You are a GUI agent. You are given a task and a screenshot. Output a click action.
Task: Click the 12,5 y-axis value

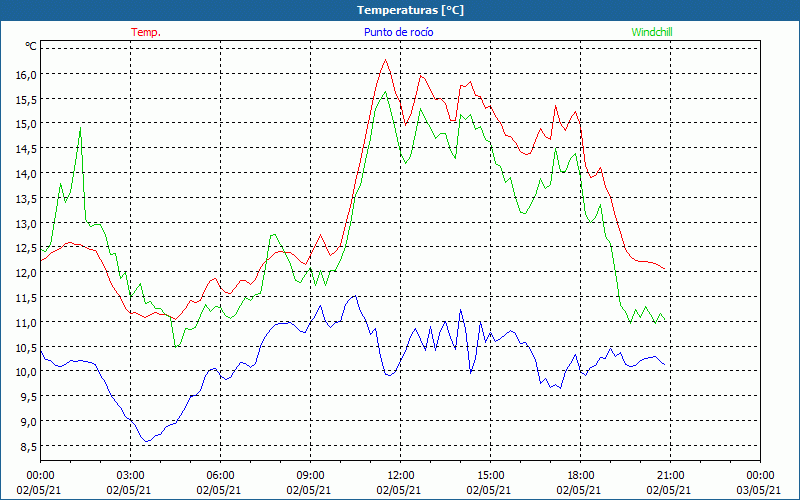[x=27, y=248]
